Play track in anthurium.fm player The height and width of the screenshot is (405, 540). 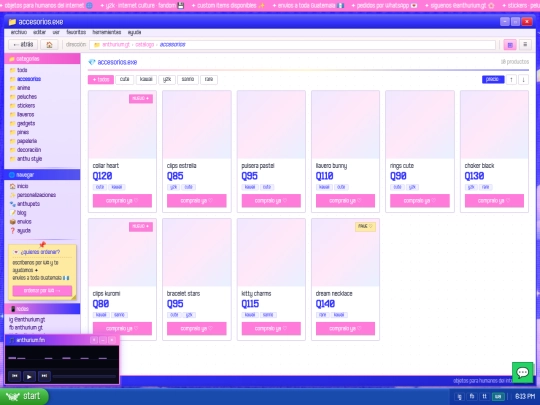pyautogui.click(x=29, y=376)
